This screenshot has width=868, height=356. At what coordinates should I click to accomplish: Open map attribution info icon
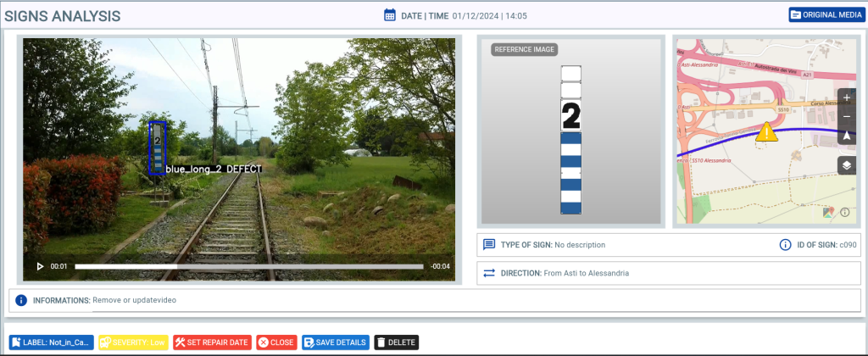[844, 212]
